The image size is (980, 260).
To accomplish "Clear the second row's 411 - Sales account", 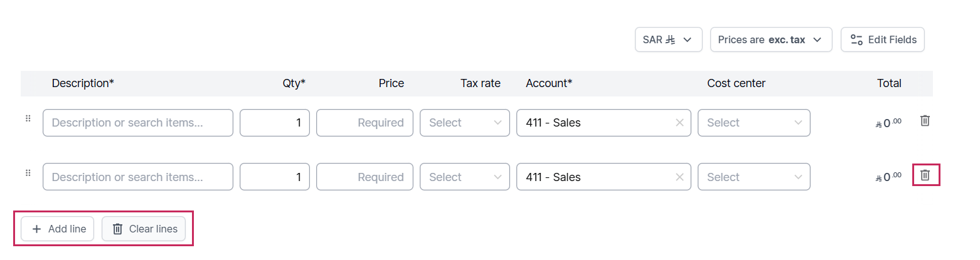I will coord(679,177).
